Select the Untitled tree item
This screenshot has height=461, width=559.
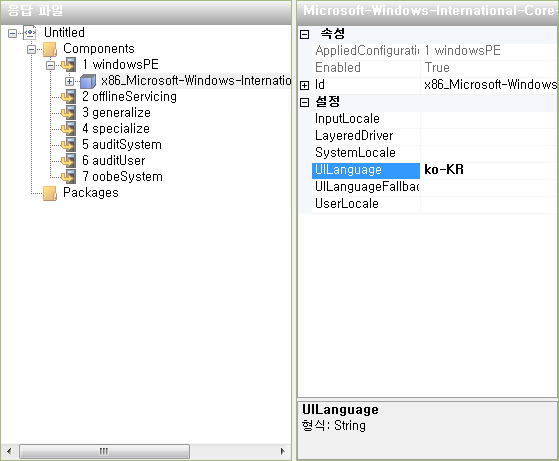[x=64, y=32]
